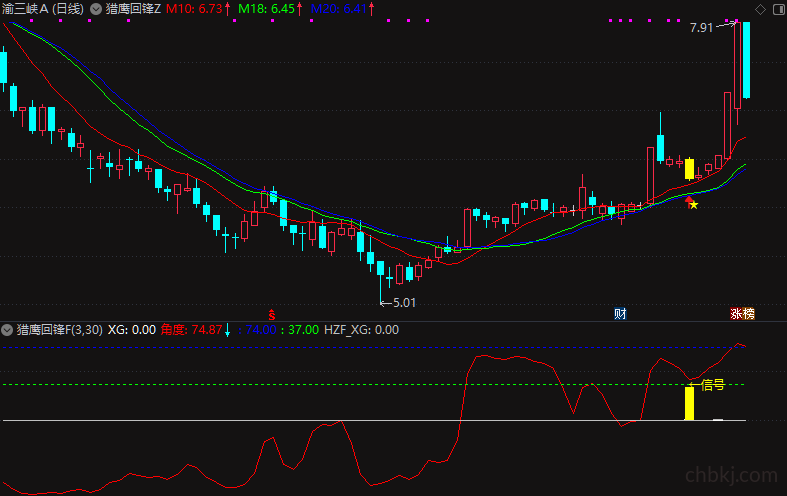Viewport: 787px width, 496px height.
Task: Click the diamond icon at top right
Action: (x=760, y=10)
